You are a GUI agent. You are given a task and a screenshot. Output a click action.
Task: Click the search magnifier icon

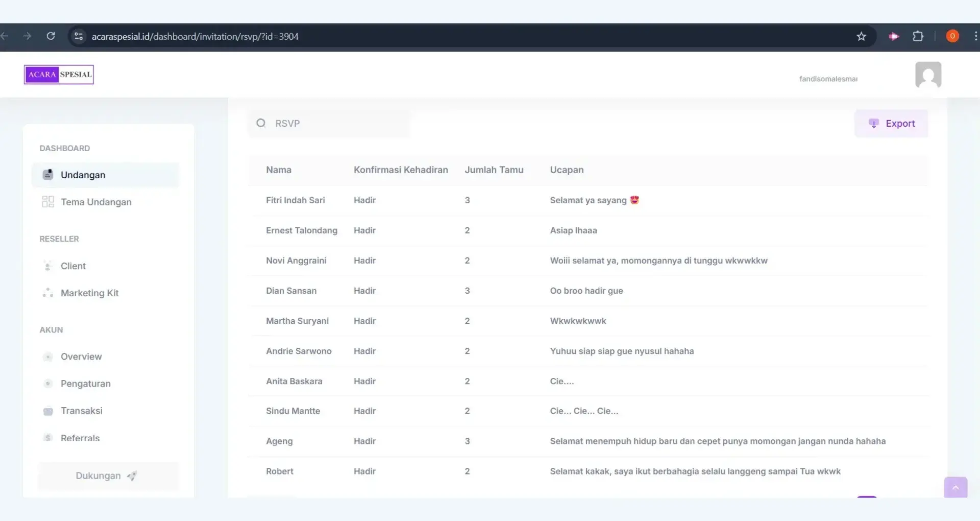(x=261, y=123)
